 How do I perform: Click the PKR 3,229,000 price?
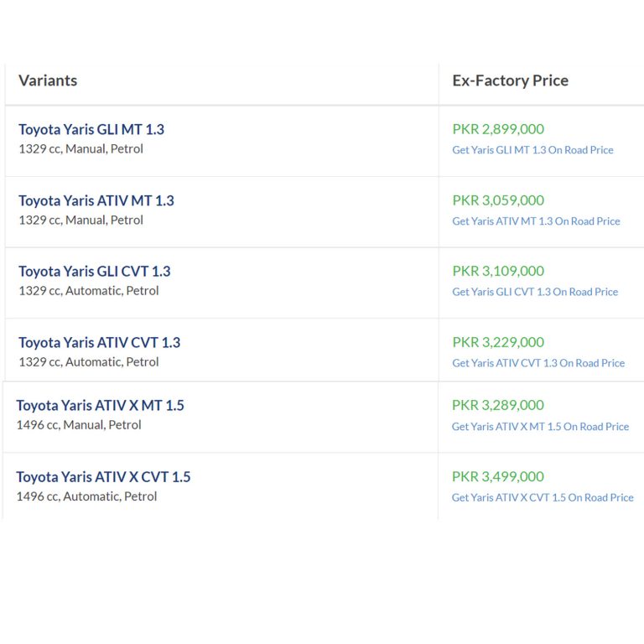pos(498,342)
